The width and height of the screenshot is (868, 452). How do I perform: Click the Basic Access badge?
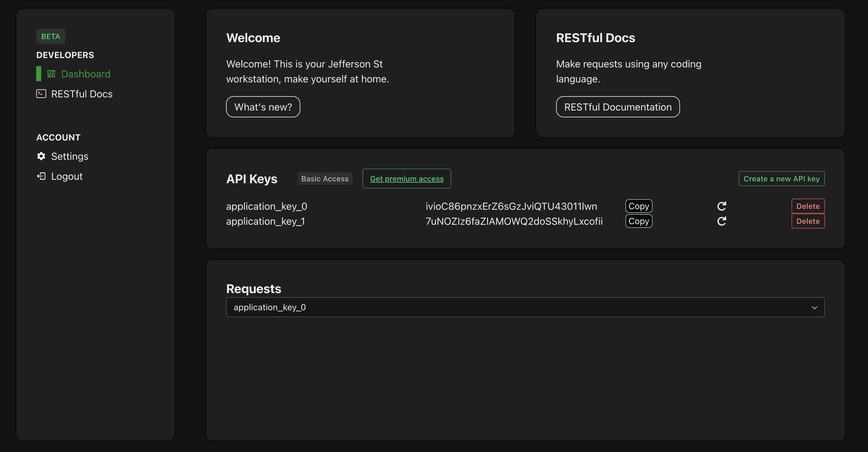[325, 179]
